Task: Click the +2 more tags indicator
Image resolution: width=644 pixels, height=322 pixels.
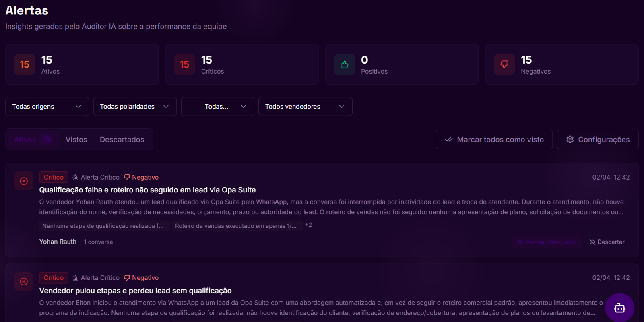Action: point(308,225)
